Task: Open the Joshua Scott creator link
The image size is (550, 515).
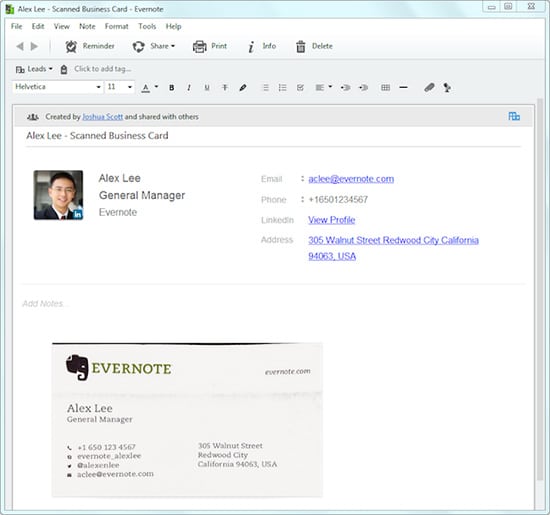Action: point(102,117)
